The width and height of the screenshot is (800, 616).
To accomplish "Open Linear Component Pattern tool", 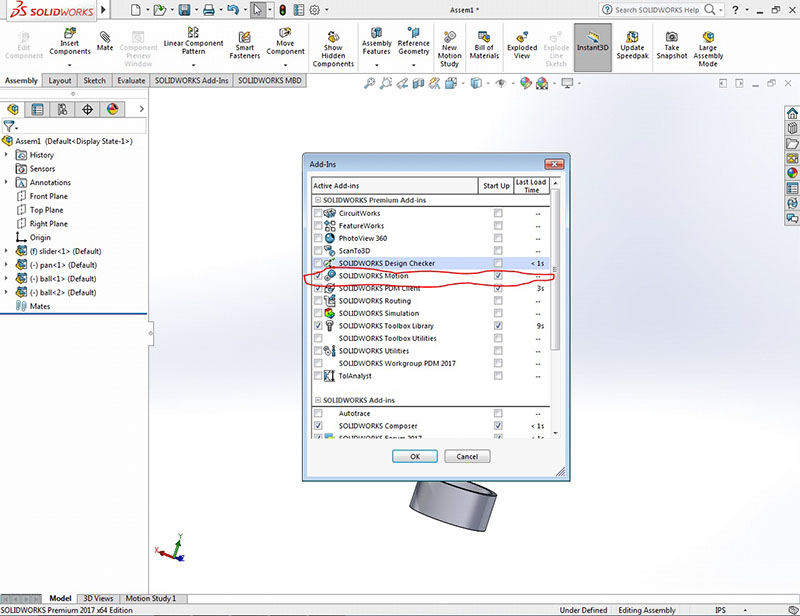I will pyautogui.click(x=193, y=41).
